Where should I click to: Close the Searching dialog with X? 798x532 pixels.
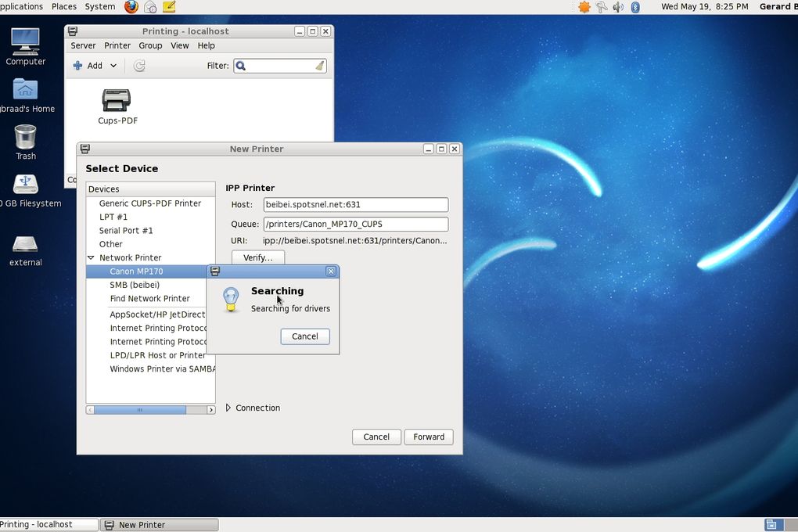pyautogui.click(x=331, y=271)
